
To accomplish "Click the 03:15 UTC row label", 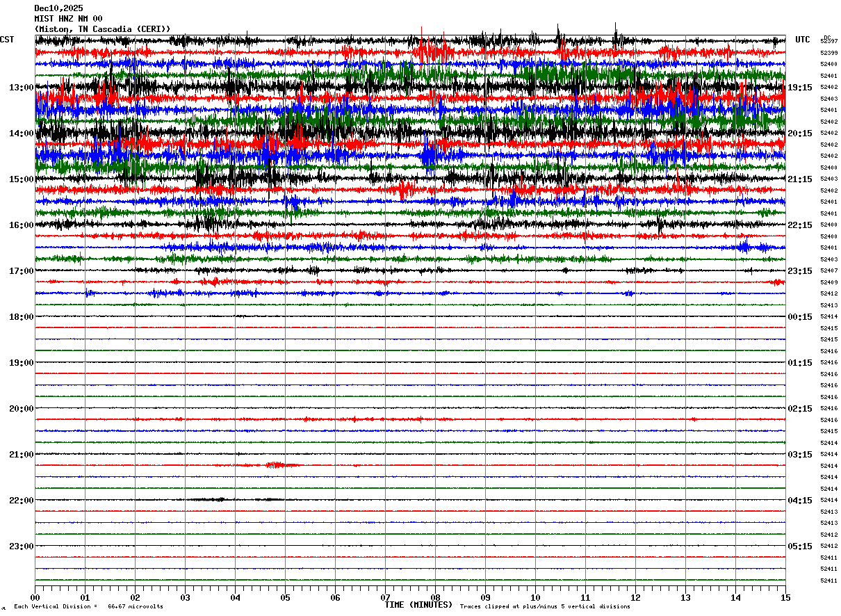I will [800, 455].
